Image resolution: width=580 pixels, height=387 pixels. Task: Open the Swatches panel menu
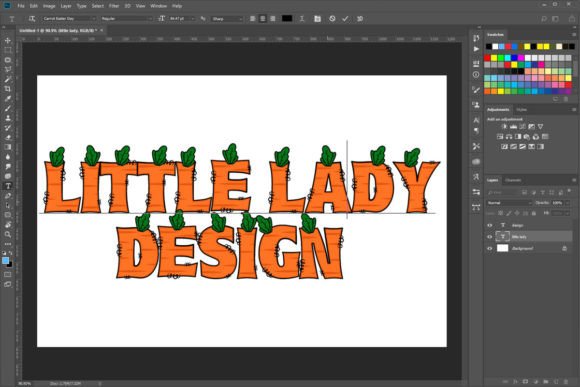(x=574, y=34)
